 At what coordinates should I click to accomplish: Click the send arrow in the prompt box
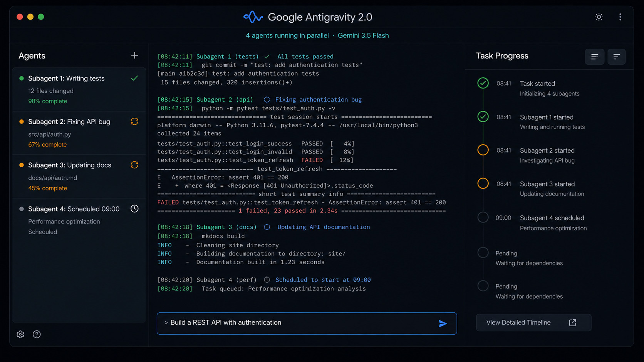443,324
